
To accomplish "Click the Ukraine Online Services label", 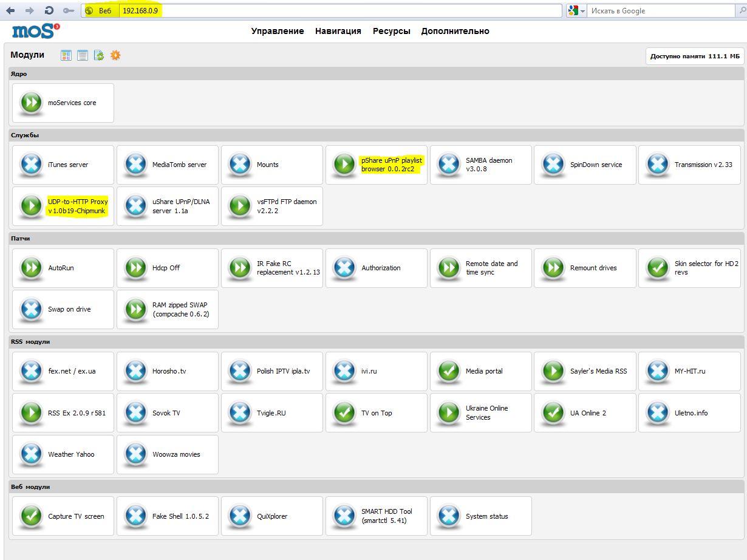I will click(x=487, y=413).
